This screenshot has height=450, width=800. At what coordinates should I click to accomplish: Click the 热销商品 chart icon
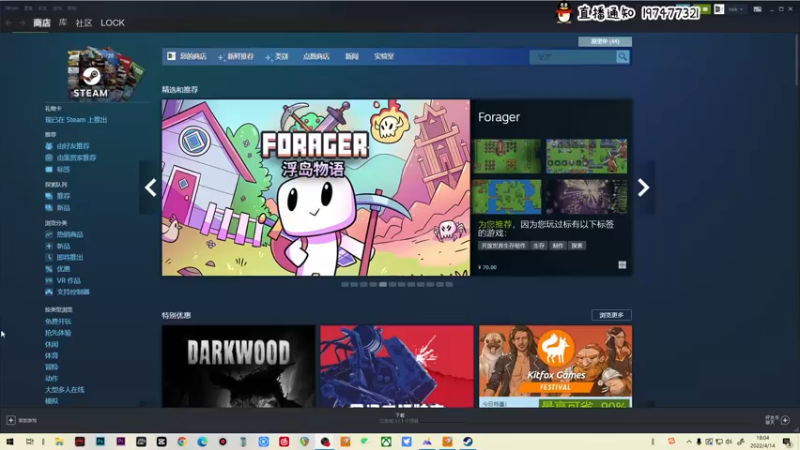pyautogui.click(x=49, y=234)
